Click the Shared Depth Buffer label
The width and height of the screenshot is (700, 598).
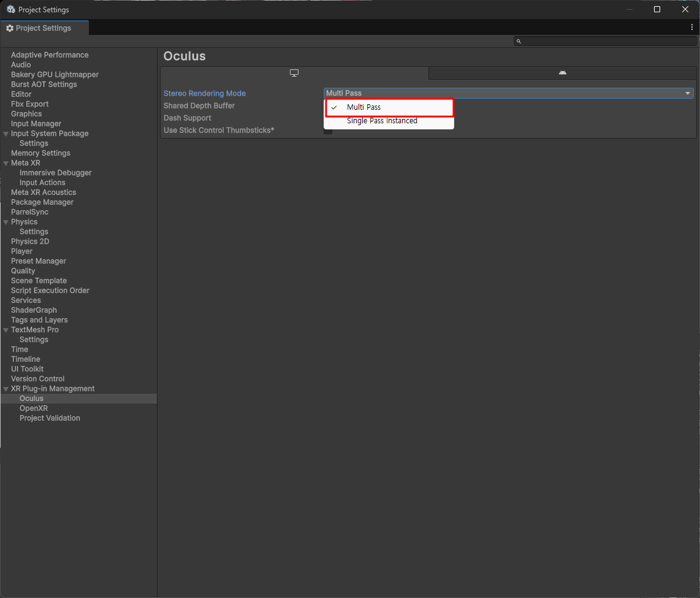point(199,106)
